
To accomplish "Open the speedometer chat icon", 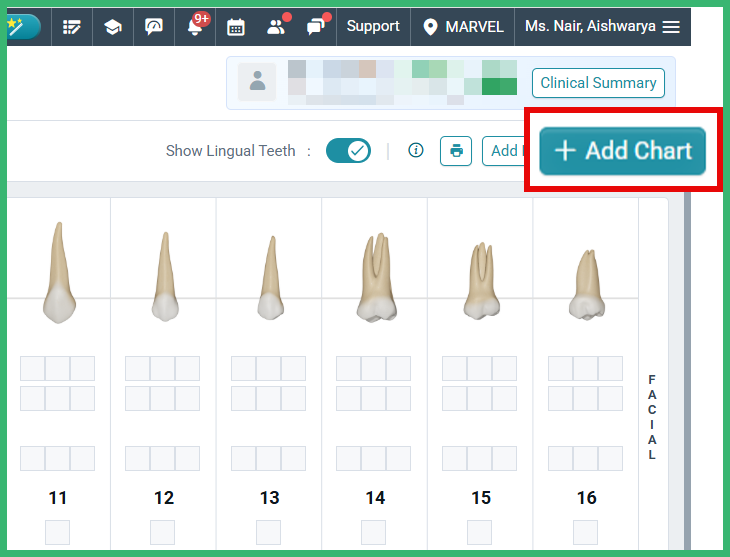I will 154,27.
